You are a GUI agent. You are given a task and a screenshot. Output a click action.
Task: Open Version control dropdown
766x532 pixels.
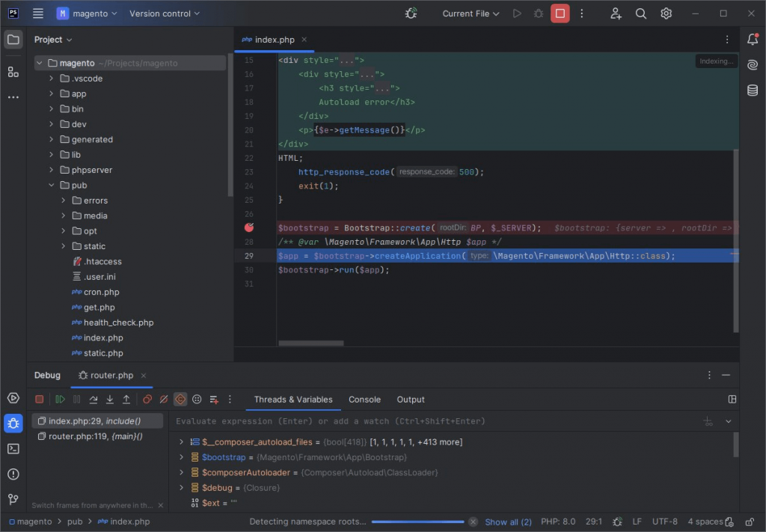[164, 13]
